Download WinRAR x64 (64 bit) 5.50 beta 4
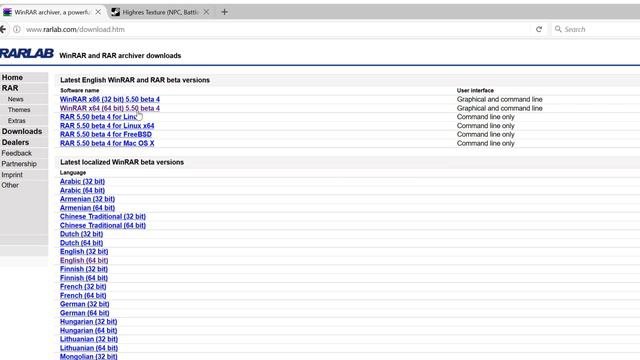This screenshot has height=360, width=640. click(110, 108)
